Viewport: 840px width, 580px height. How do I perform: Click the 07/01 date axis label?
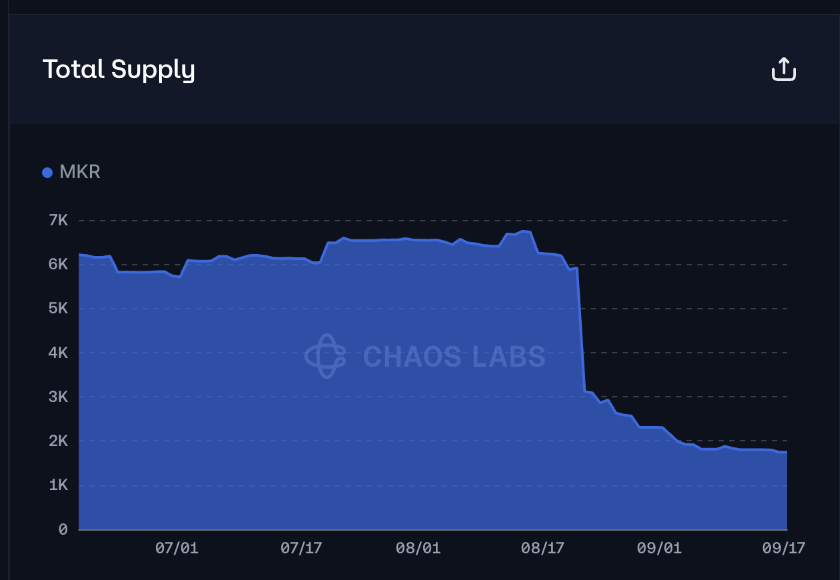(x=177, y=548)
